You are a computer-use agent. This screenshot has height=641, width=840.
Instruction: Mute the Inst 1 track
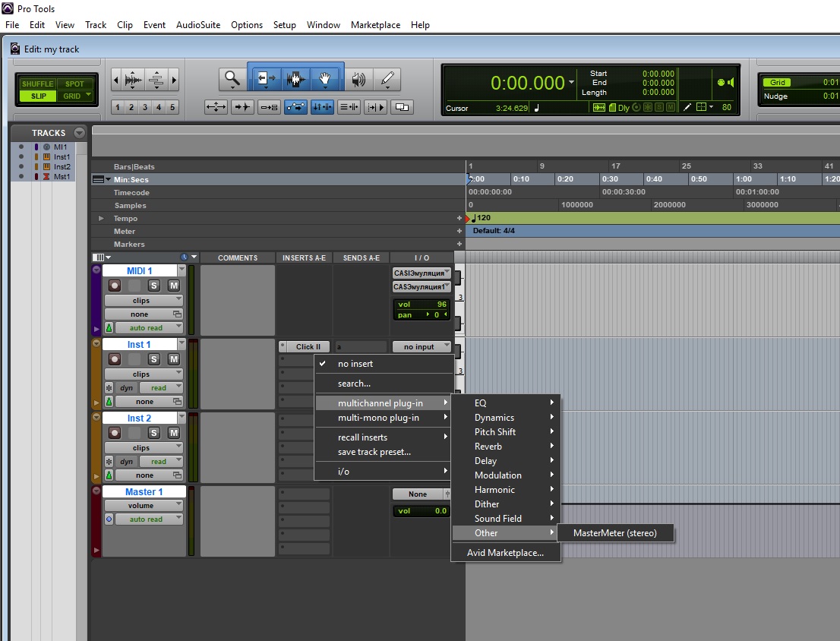pyautogui.click(x=174, y=359)
